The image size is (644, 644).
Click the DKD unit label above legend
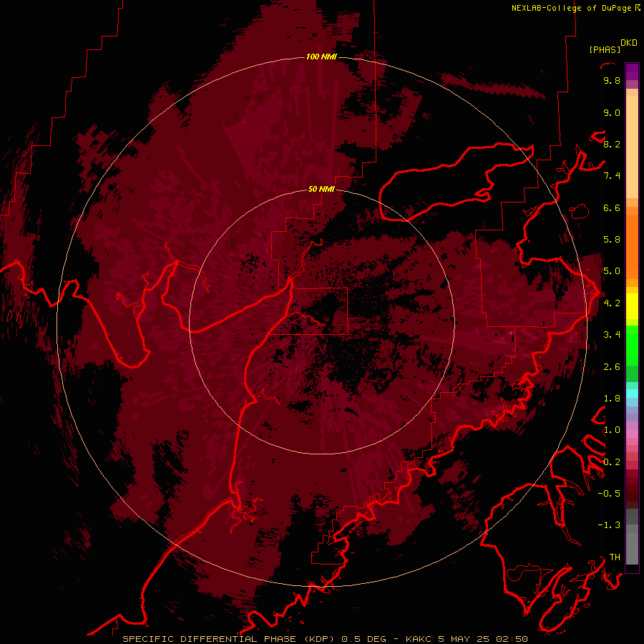[629, 43]
